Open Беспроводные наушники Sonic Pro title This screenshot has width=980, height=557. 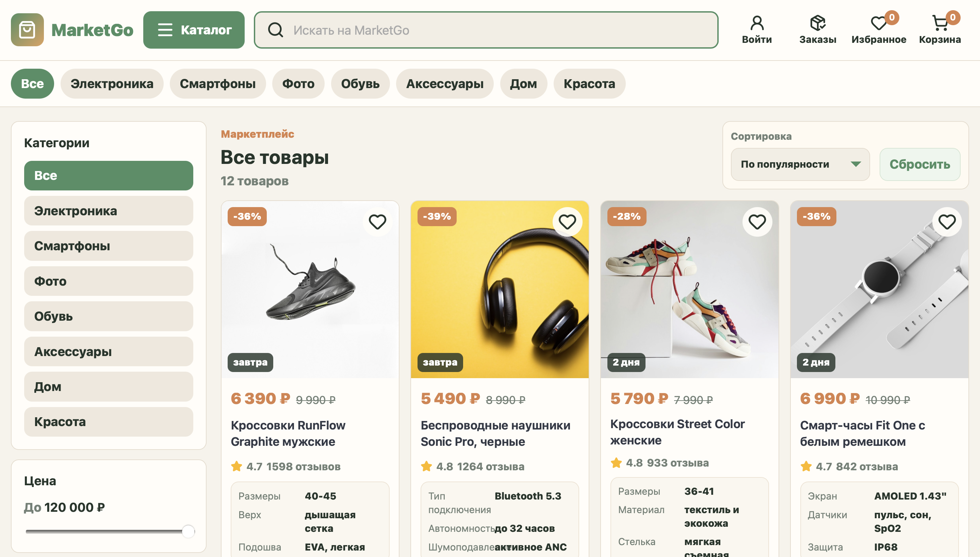[495, 434]
